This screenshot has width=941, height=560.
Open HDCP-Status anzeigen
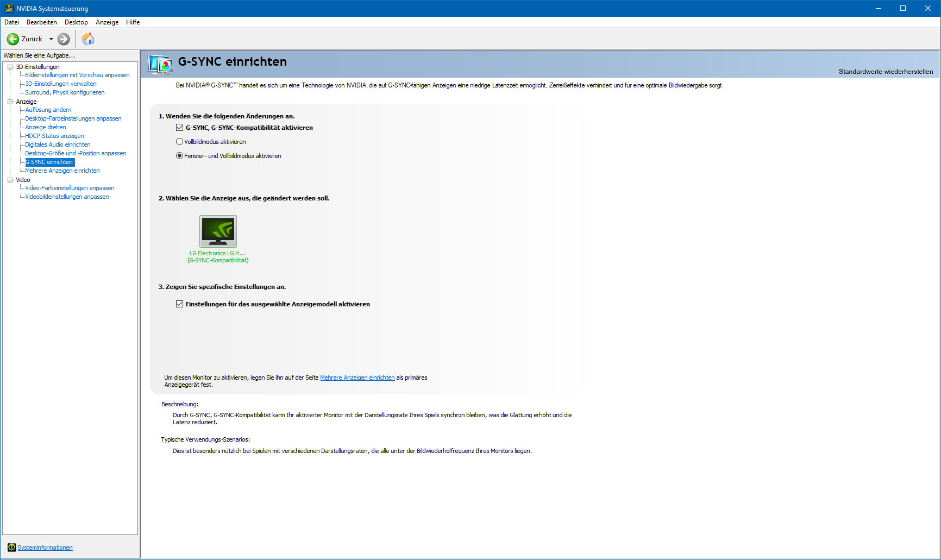point(54,136)
